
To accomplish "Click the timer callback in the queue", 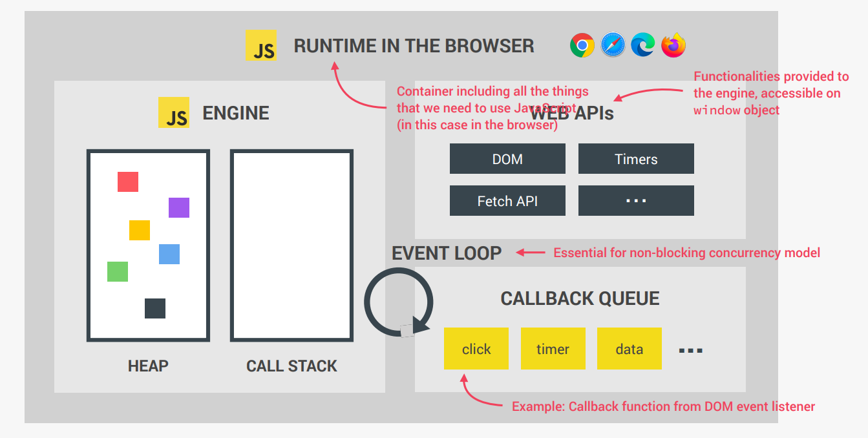I will pyautogui.click(x=553, y=348).
